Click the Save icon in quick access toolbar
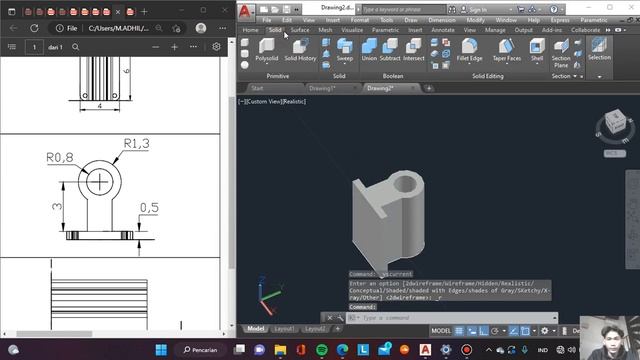 (x=287, y=9)
